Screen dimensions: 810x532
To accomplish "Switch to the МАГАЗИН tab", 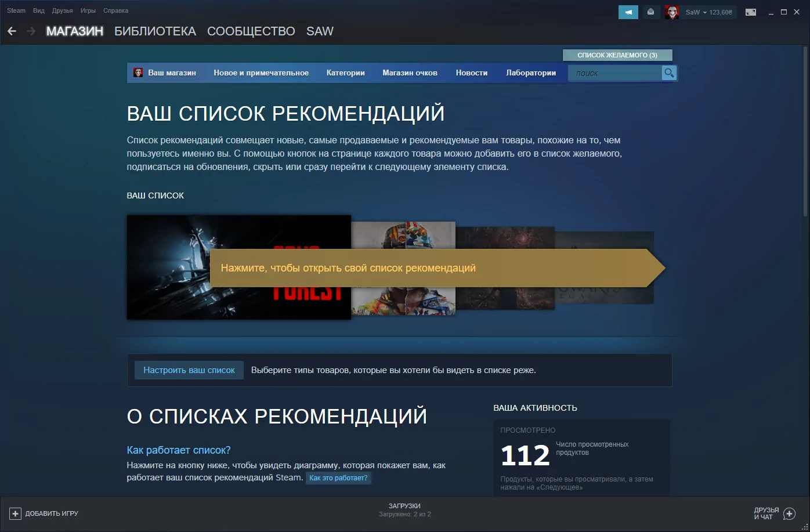I will click(75, 31).
